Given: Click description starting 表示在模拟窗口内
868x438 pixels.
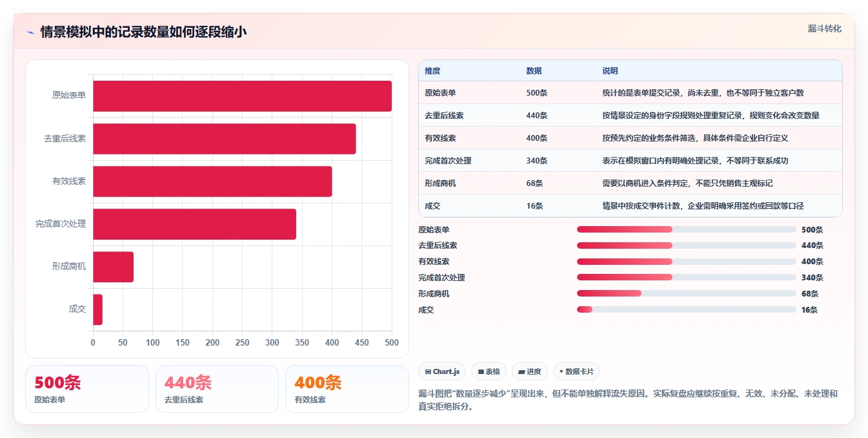Looking at the screenshot, I should click(x=695, y=161).
